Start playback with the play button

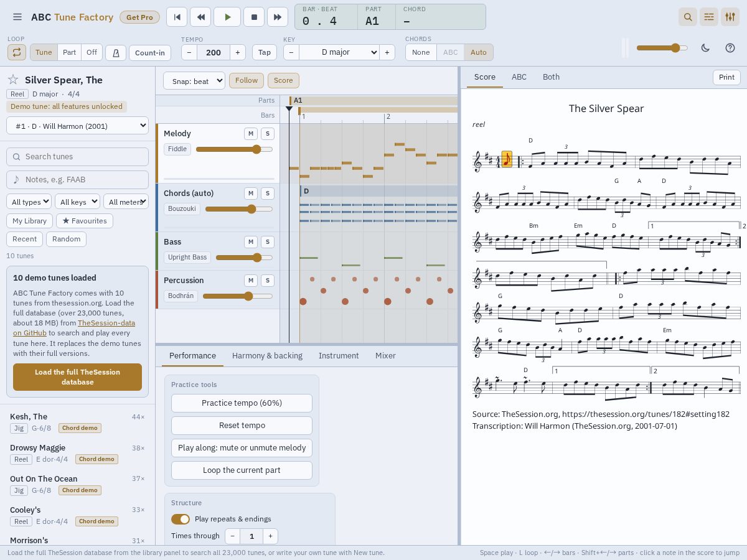tap(227, 17)
